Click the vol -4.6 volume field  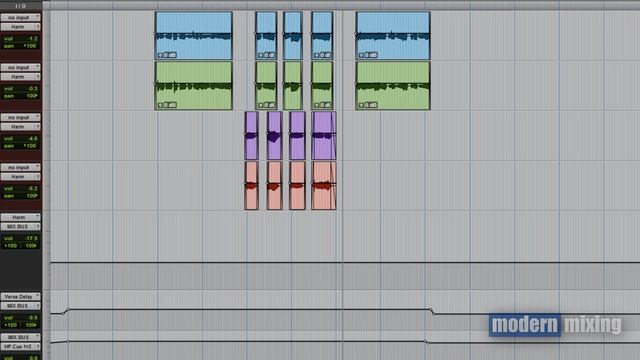click(20, 139)
